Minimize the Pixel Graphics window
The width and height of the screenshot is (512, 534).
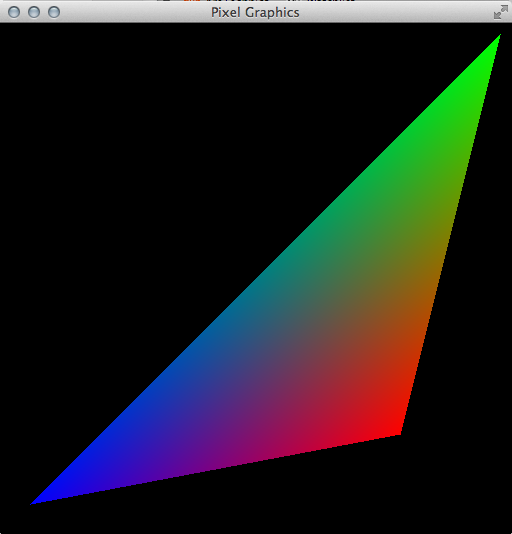click(34, 12)
